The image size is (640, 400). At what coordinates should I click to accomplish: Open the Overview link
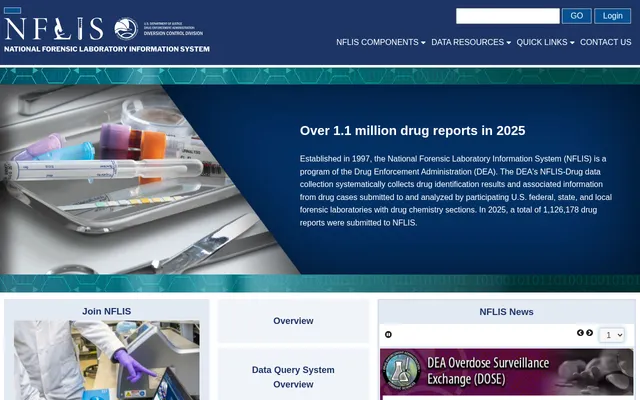click(x=293, y=321)
